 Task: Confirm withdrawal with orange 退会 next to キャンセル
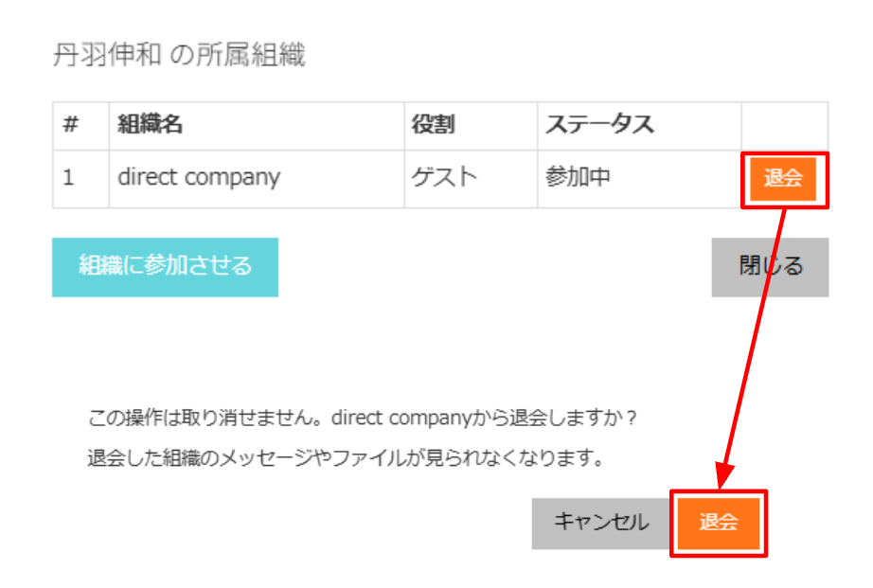pyautogui.click(x=719, y=524)
